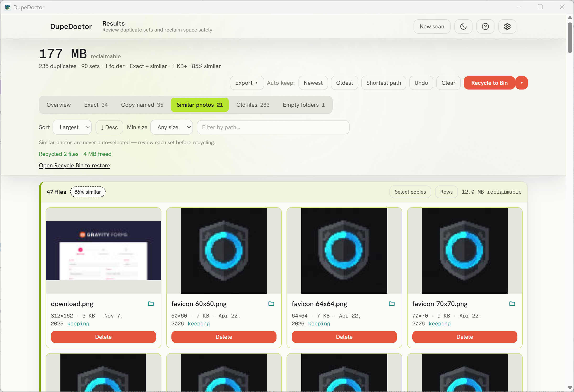
Task: Open the Sort Largest dropdown
Action: [x=72, y=127]
